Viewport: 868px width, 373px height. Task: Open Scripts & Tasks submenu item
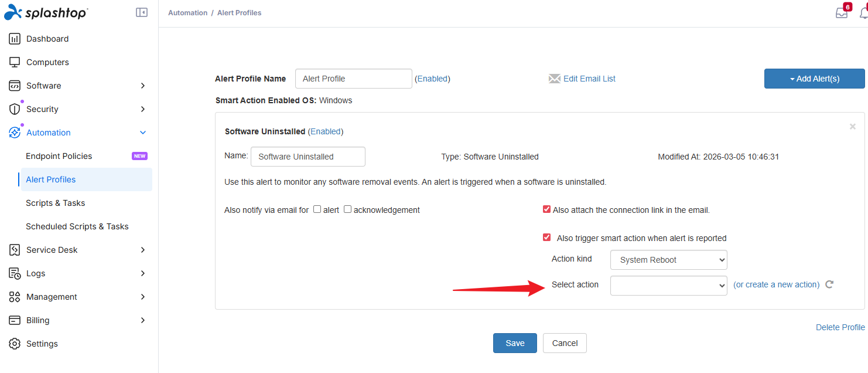[x=56, y=203]
